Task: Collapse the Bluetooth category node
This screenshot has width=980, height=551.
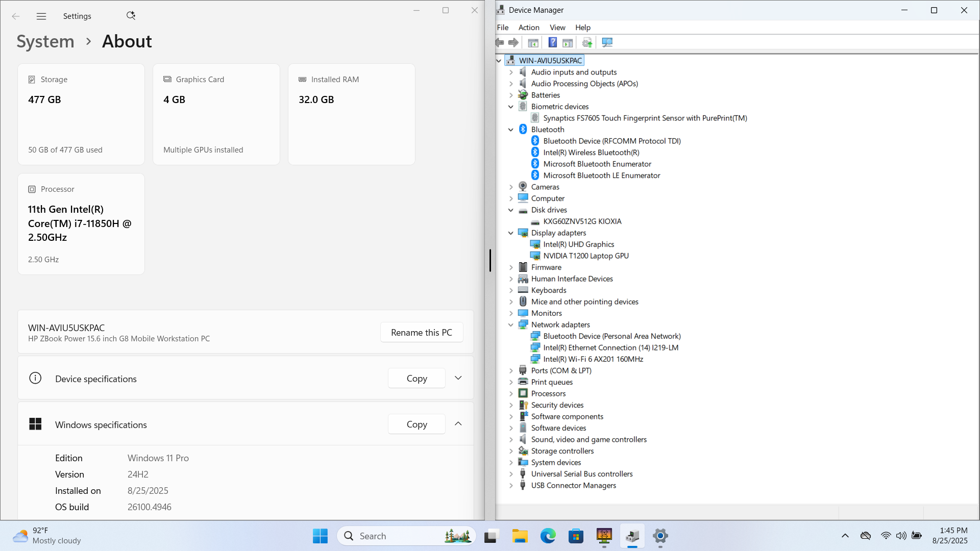Action: tap(511, 130)
